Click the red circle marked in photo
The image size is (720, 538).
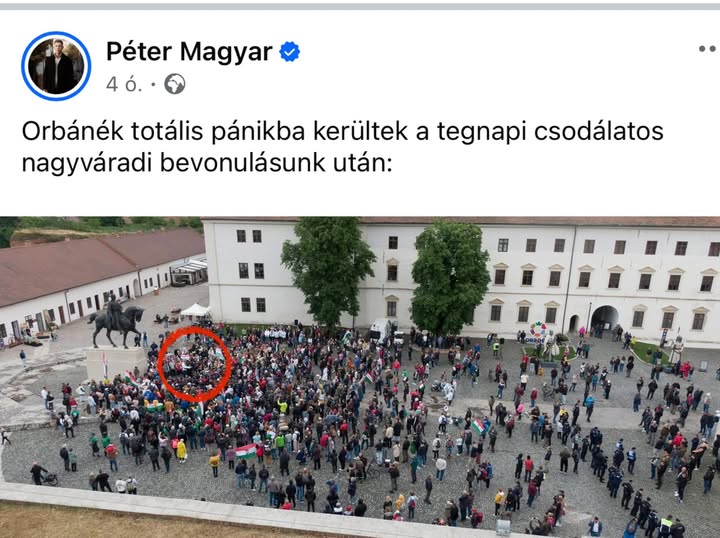pyautogui.click(x=195, y=364)
